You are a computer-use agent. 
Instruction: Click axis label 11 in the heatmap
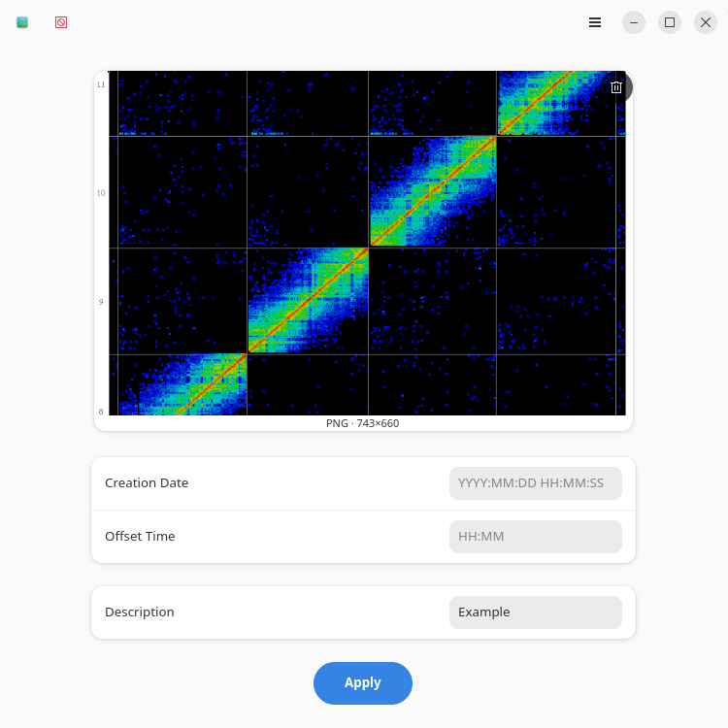(x=101, y=85)
